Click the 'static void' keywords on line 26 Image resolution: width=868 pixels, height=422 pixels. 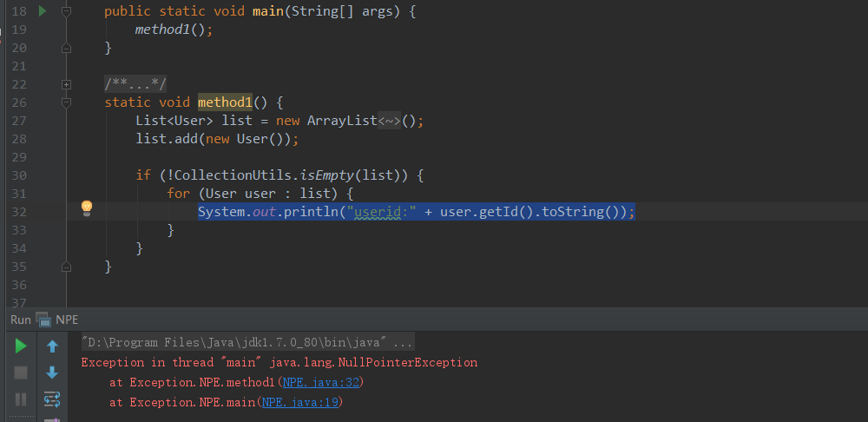(x=148, y=102)
